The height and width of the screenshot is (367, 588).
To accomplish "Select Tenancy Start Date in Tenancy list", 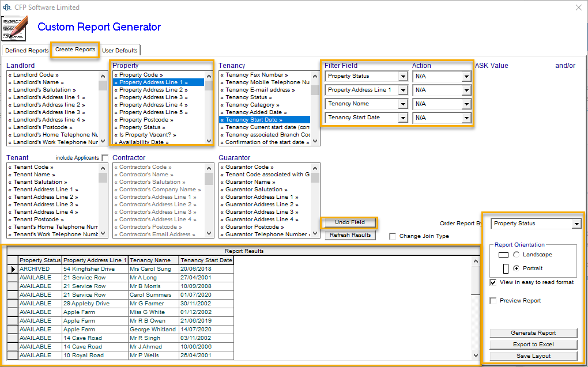I will click(x=265, y=120).
